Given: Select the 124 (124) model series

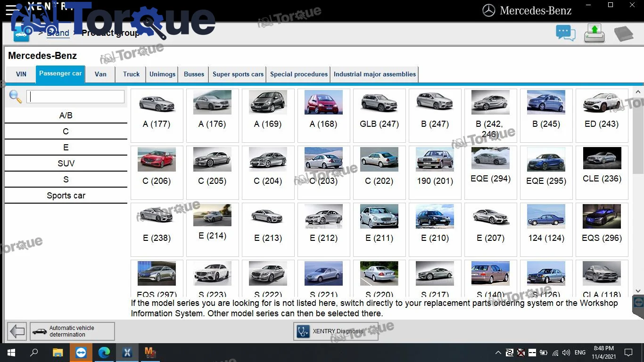Looking at the screenshot, I should click(x=546, y=230).
